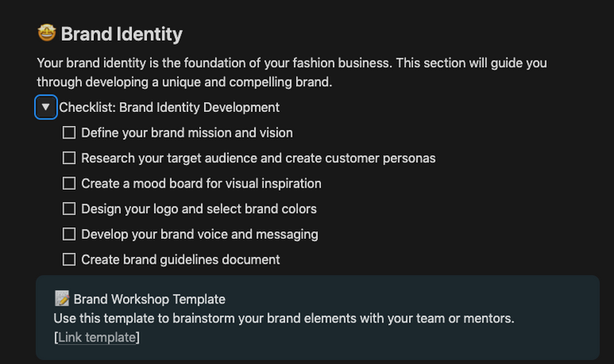Click the 'Develop your brand voice and messaging' text
Screen dimensions: 614x364
coord(199,234)
